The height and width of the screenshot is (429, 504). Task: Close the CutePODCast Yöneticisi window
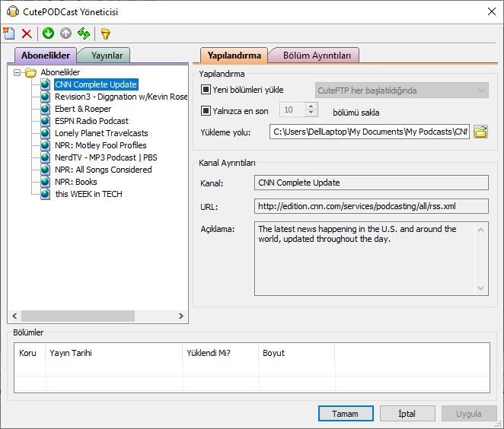pyautogui.click(x=492, y=12)
